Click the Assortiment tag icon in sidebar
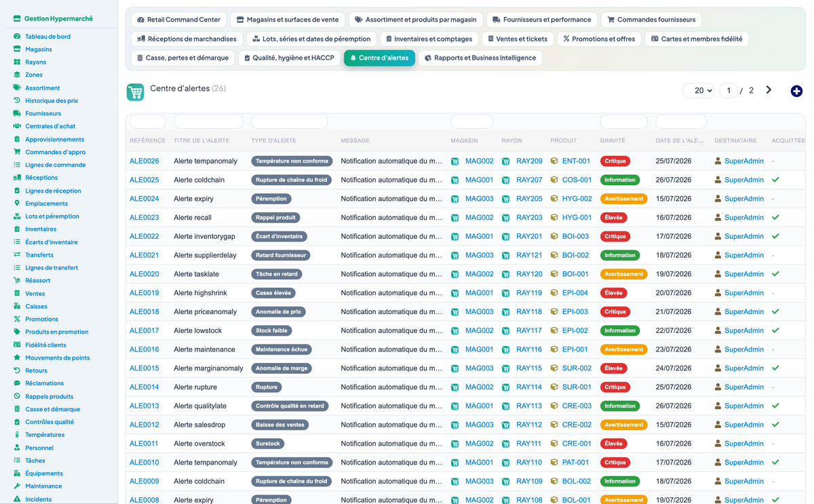Image resolution: width=814 pixels, height=504 pixels. coord(17,88)
